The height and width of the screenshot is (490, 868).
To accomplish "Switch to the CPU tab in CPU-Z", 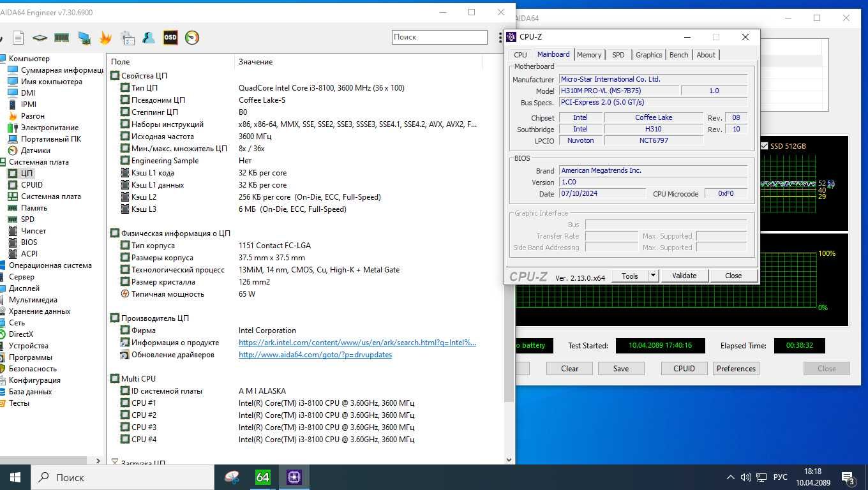I will coord(520,55).
